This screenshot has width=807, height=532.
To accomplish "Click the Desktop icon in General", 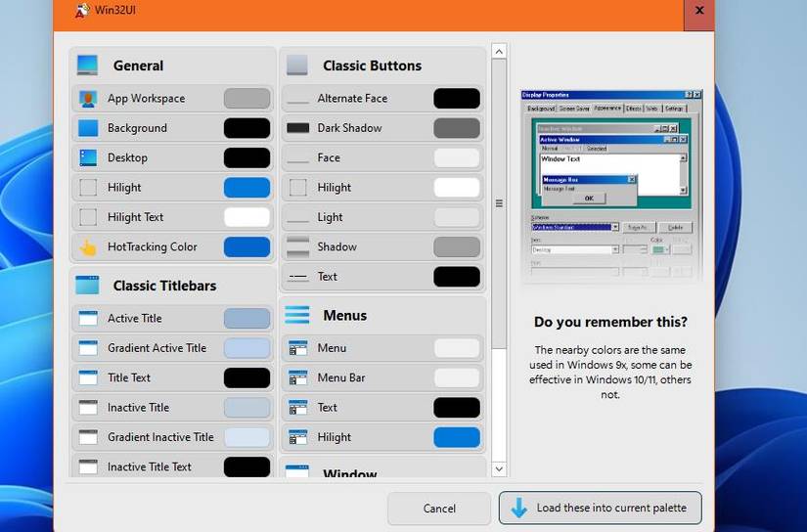I will (x=88, y=158).
